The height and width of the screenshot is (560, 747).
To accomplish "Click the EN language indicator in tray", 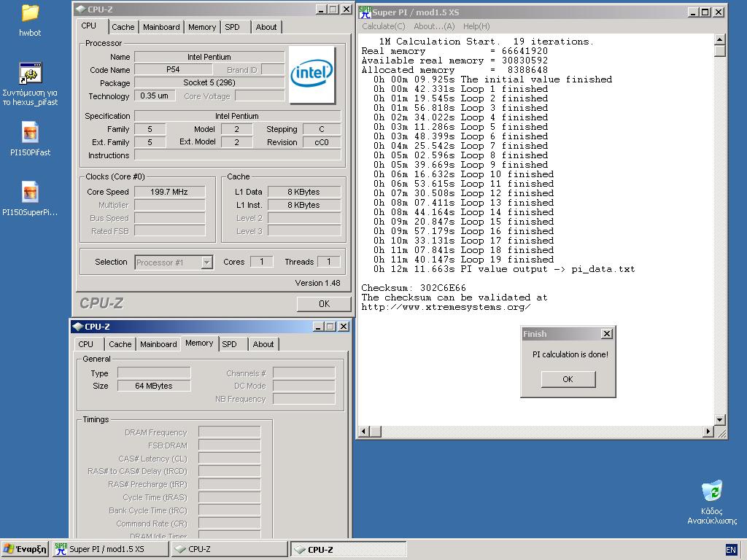I will coord(731,550).
